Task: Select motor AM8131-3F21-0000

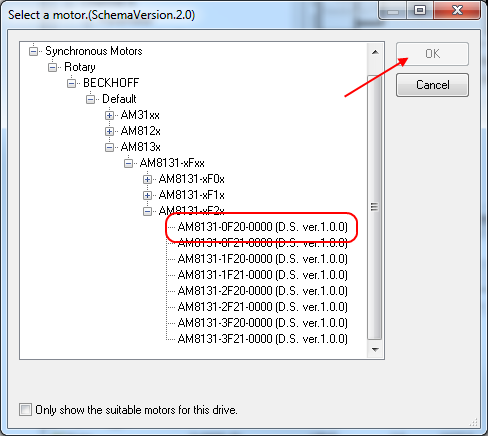Action: 262,339
